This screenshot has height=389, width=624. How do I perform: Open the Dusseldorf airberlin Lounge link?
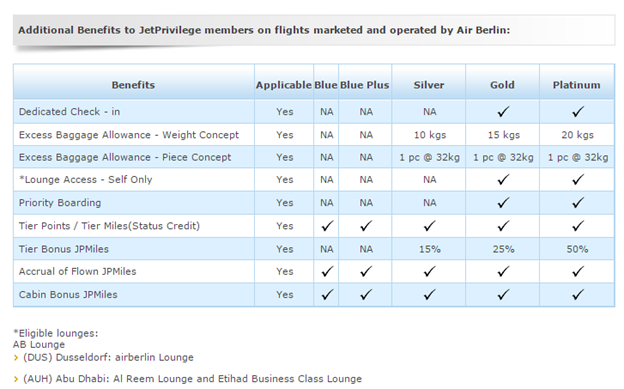point(108,358)
